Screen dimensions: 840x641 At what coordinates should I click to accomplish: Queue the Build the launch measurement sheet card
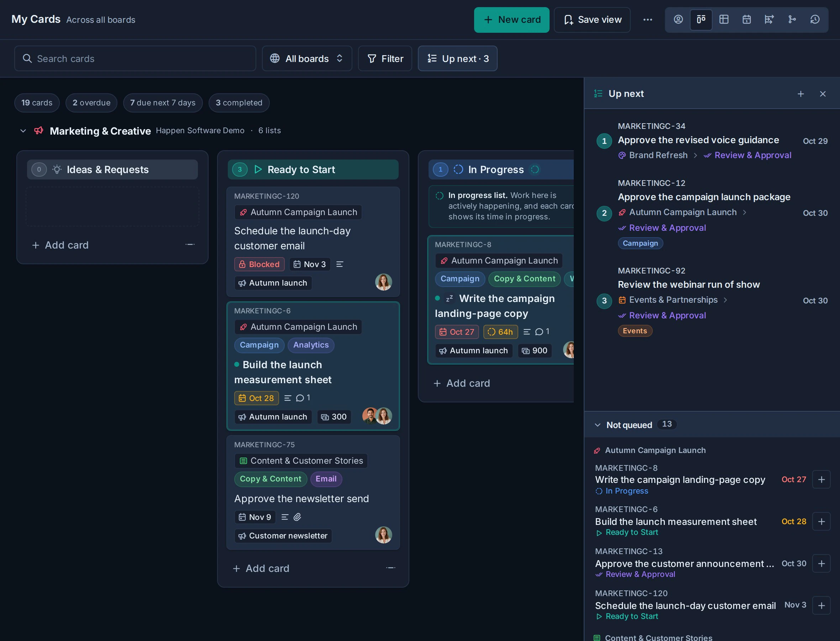[821, 522]
